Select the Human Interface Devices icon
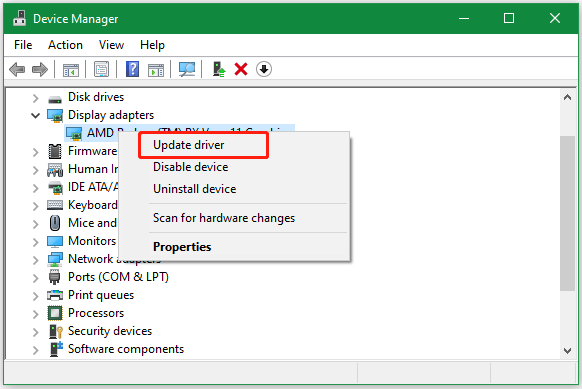Viewport: 582px width, 389px height. pos(55,170)
